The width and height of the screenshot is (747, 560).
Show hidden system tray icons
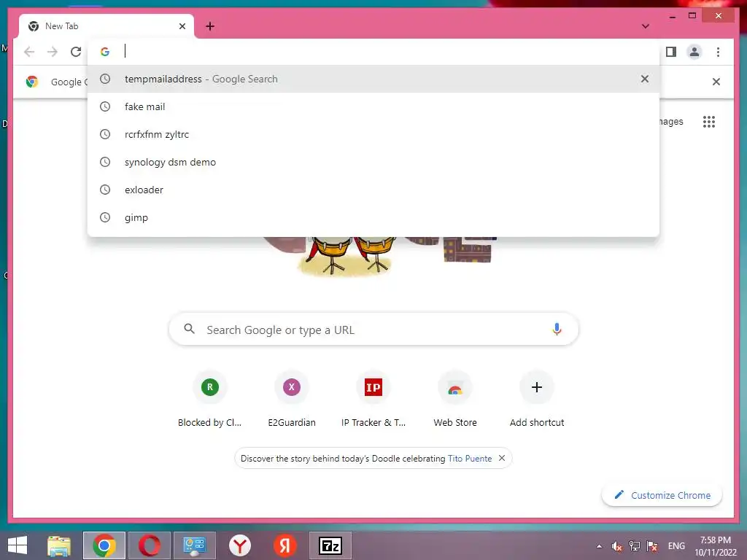(x=600, y=546)
